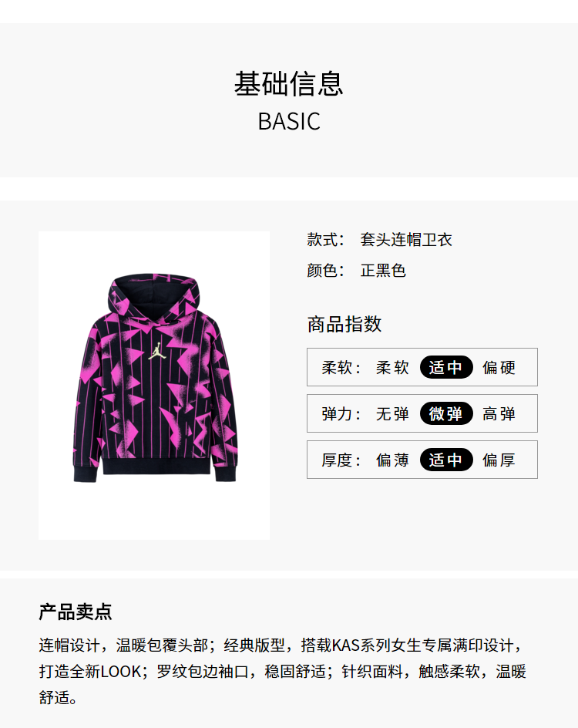Click the hoodie product thumbnail image

pos(154,386)
